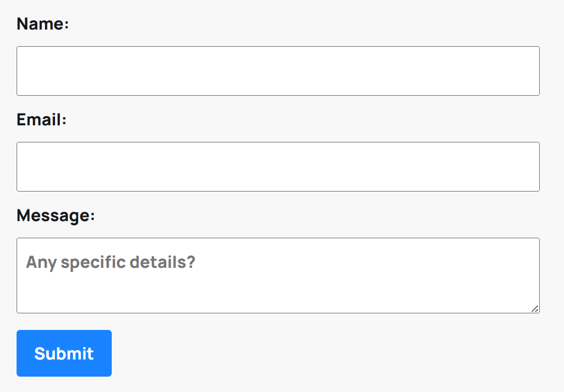
Task: Click the 'Name:' field label
Action: (42, 24)
